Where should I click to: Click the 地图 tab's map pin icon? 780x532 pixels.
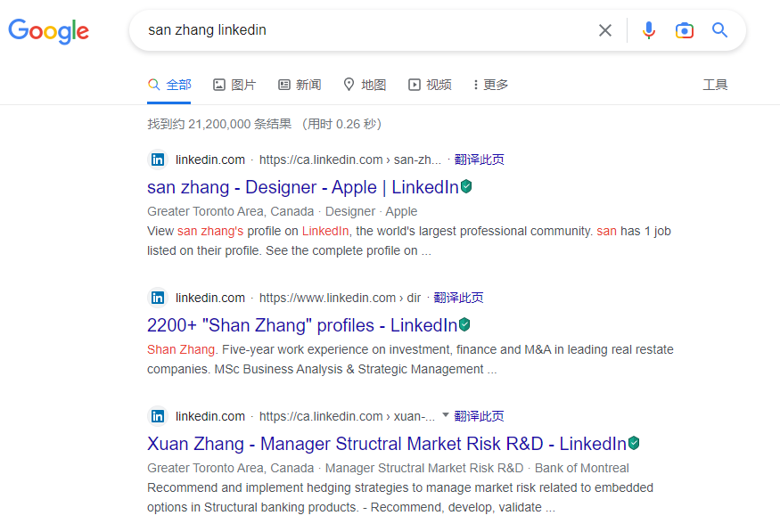pos(348,84)
